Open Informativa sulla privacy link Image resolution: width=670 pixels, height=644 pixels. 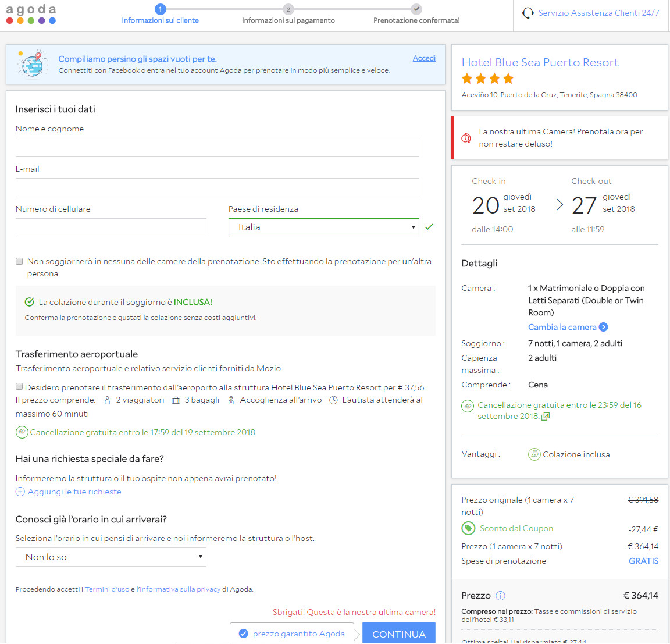[180, 590]
